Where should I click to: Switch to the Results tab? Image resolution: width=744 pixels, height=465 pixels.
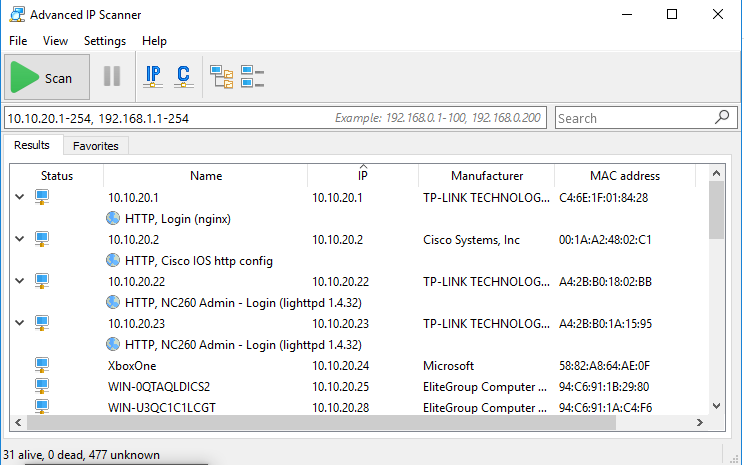32,145
